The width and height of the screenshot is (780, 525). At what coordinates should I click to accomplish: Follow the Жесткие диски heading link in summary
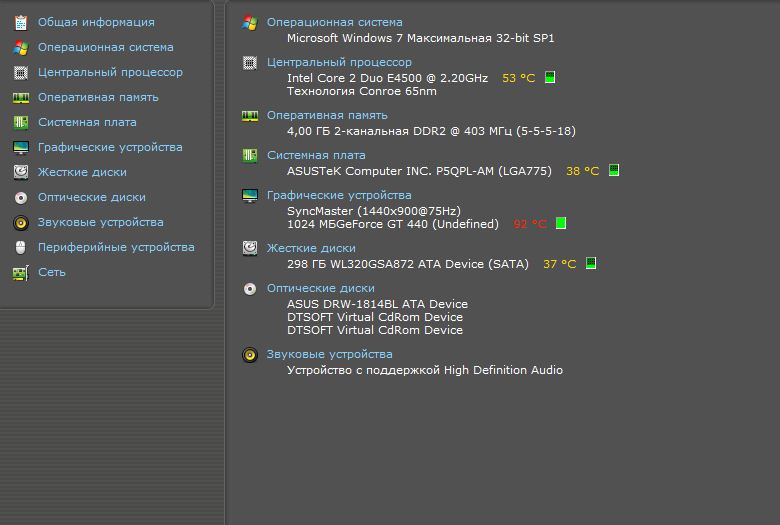[311, 248]
